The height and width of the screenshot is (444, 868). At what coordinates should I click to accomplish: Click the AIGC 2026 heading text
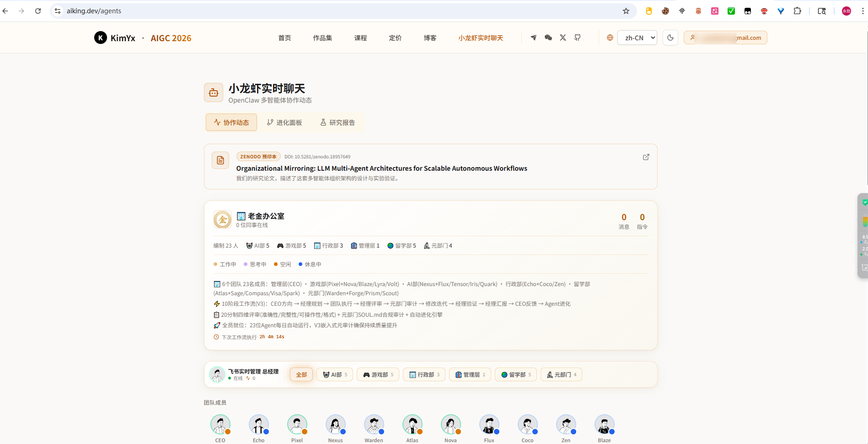click(x=171, y=38)
